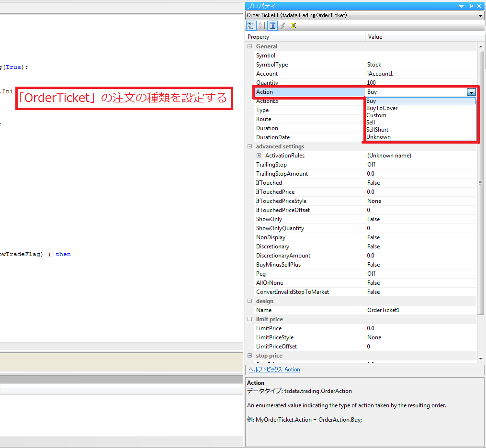
Task: Open the Action value dropdown arrow
Action: [x=471, y=92]
